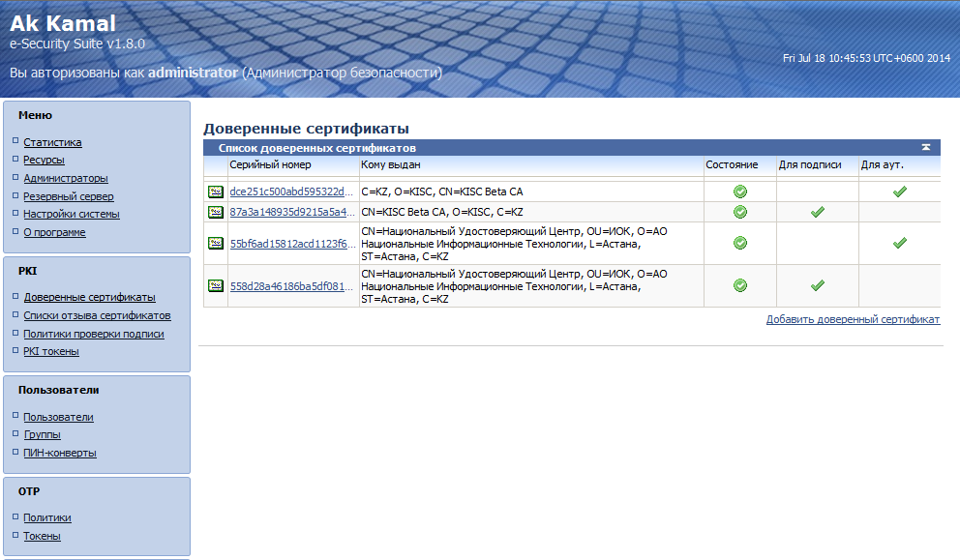Click the administrator username in header
960x560 pixels.
point(193,73)
